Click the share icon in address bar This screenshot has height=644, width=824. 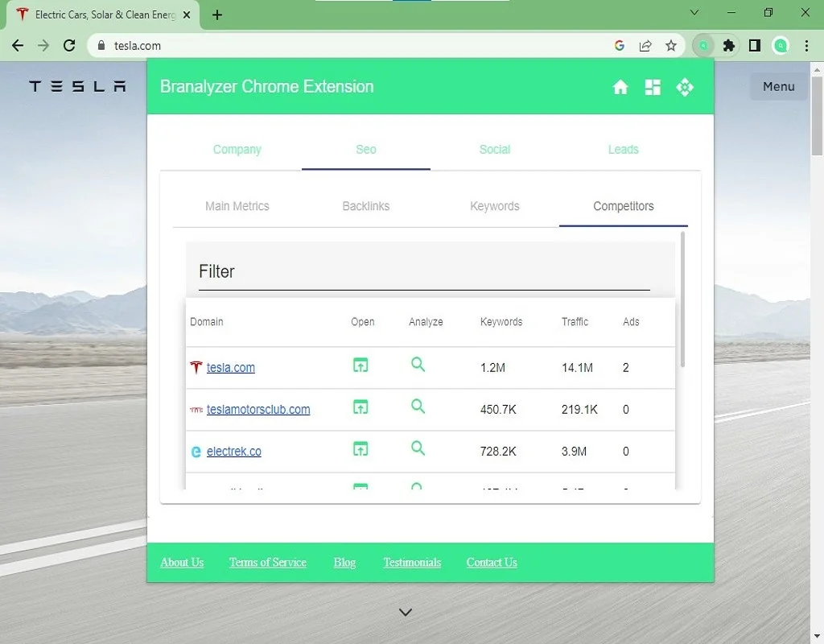tap(645, 46)
